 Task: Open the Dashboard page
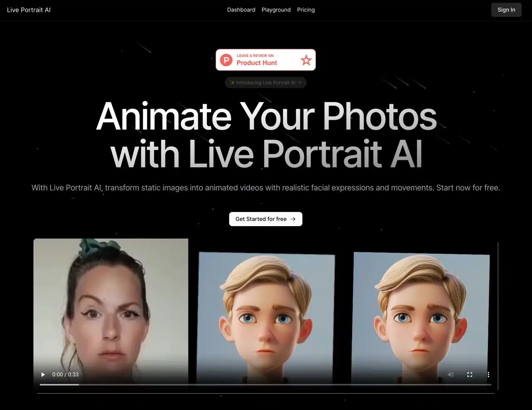pyautogui.click(x=241, y=10)
